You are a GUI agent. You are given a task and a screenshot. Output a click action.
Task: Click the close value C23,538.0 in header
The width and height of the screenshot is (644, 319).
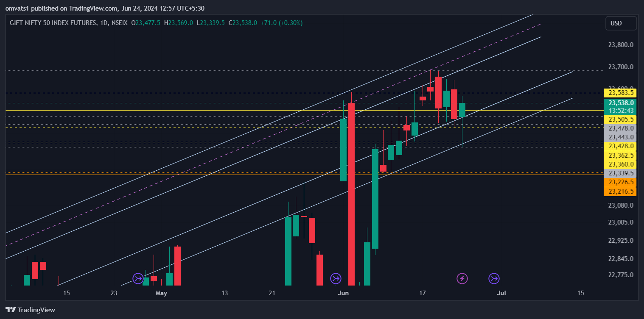[243, 23]
